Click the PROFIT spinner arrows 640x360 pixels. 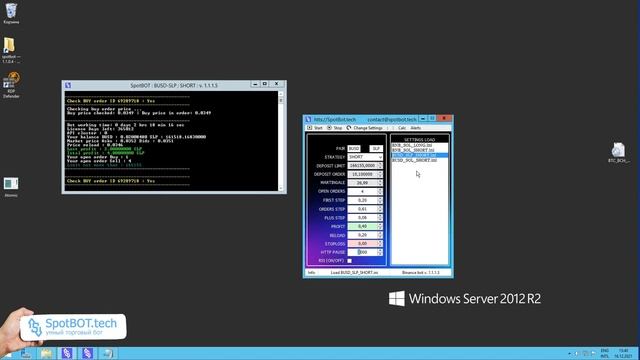click(380, 226)
